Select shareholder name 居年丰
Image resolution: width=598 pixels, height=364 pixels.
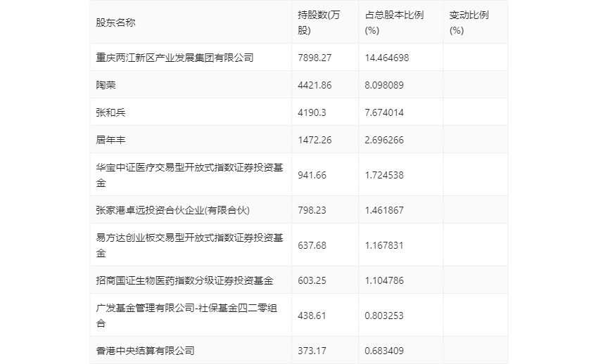coord(110,140)
